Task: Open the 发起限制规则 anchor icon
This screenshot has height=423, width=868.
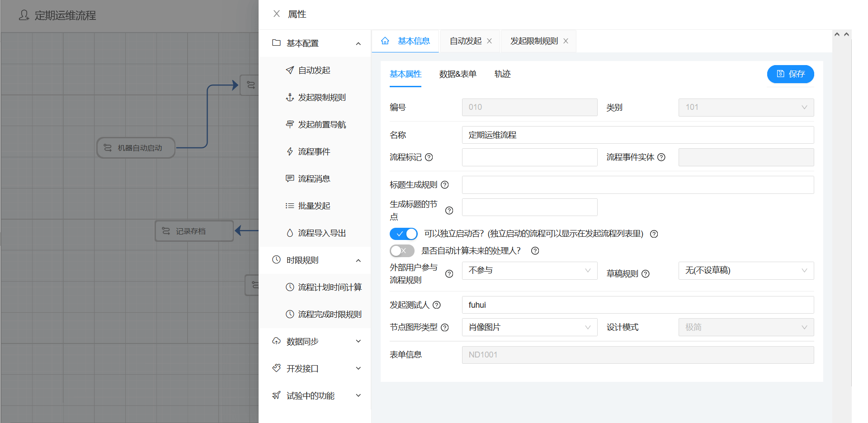Action: (x=290, y=97)
